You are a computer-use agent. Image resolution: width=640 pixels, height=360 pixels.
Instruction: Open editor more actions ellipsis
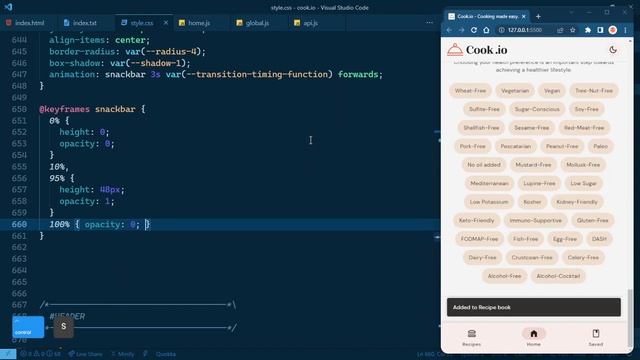pos(429,23)
